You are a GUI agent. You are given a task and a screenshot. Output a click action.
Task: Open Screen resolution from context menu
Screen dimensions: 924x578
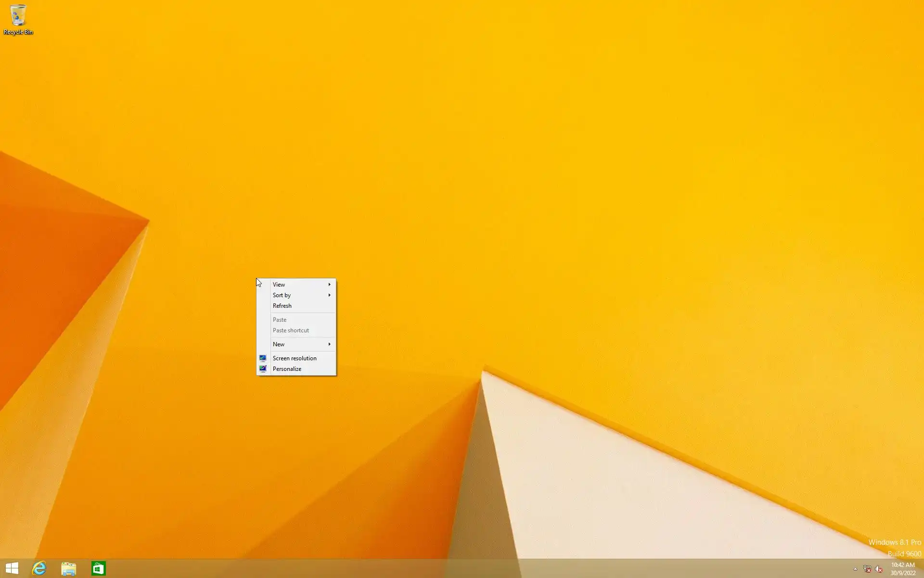click(295, 358)
